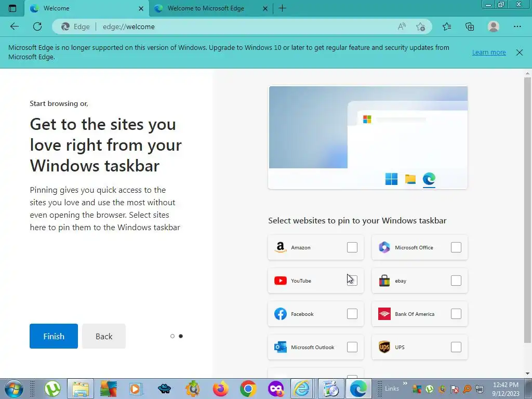Expand the taskbar Links toolbar chevron
Screen dimensions: 532x399
coord(405,383)
